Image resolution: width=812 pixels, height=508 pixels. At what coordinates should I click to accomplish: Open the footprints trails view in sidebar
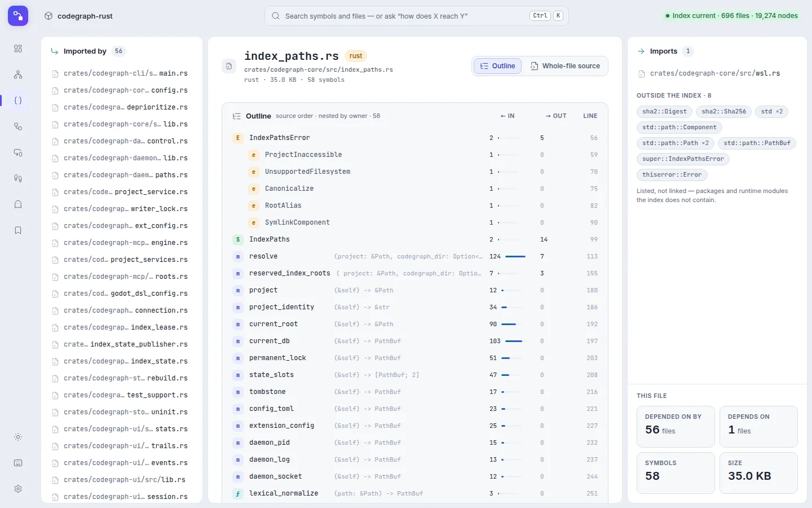pyautogui.click(x=18, y=178)
